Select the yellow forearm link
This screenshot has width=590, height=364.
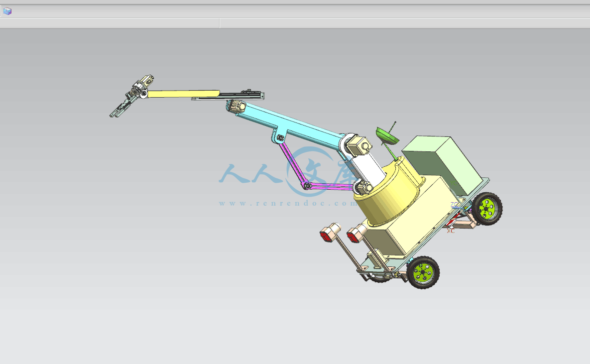point(182,94)
